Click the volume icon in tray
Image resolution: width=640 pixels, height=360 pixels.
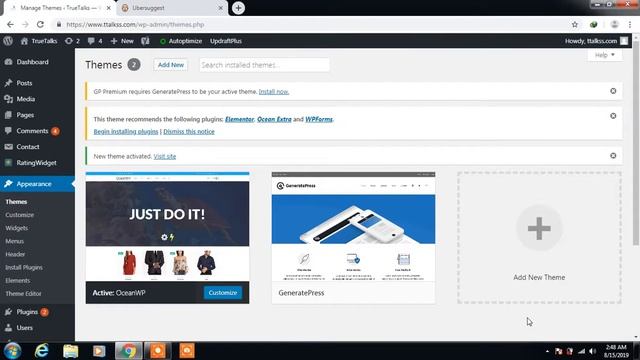coord(593,351)
